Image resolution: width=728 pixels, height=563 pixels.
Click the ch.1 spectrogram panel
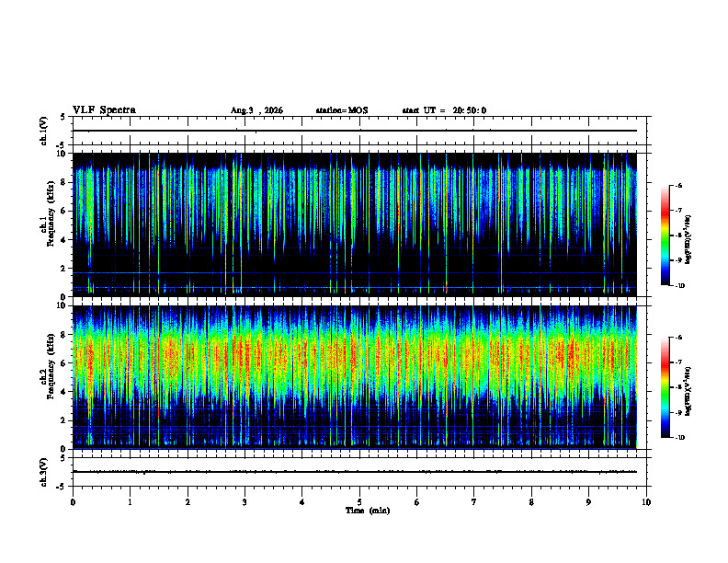coord(355,224)
